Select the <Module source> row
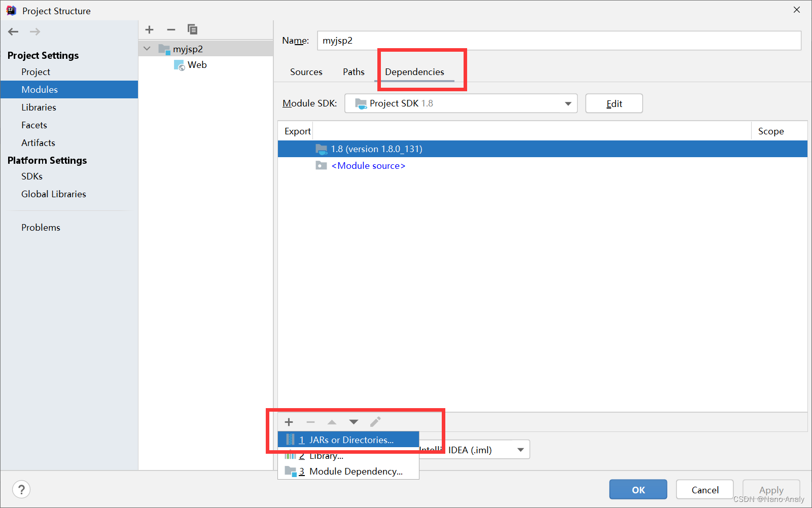The image size is (812, 508). [542, 166]
